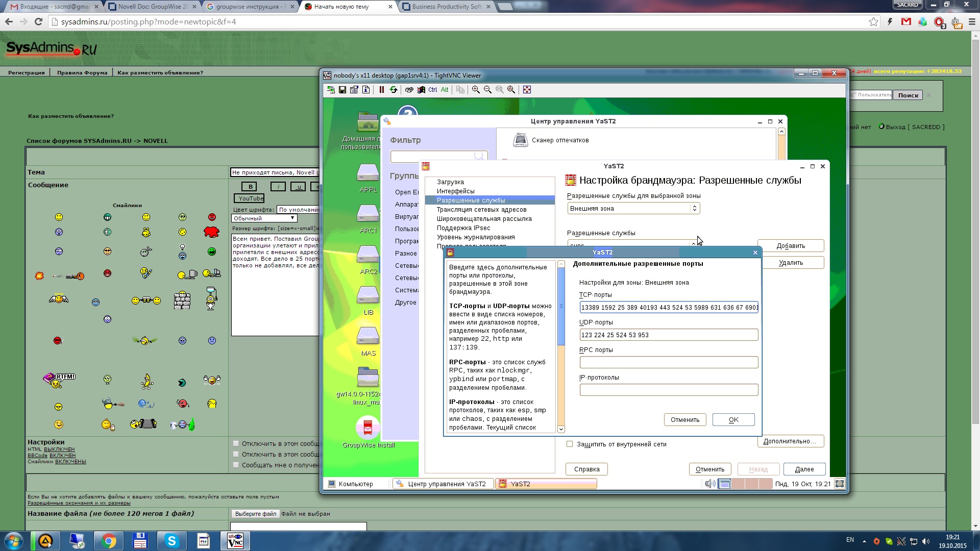Click the red pause icon in TightVNC toolbar

[x=381, y=90]
